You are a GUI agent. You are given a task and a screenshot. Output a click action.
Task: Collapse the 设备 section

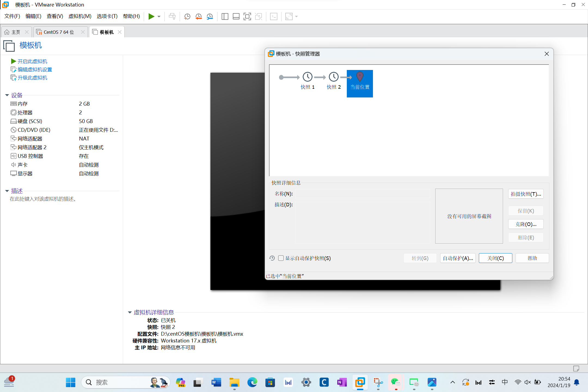pos(7,95)
